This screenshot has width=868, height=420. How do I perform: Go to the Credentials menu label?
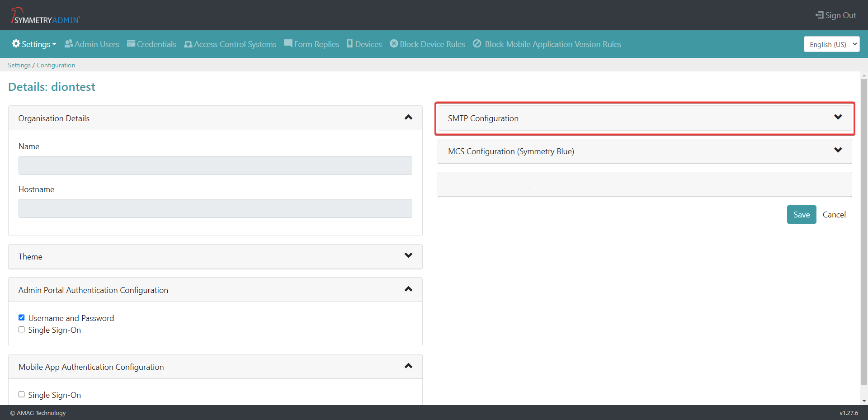point(156,44)
